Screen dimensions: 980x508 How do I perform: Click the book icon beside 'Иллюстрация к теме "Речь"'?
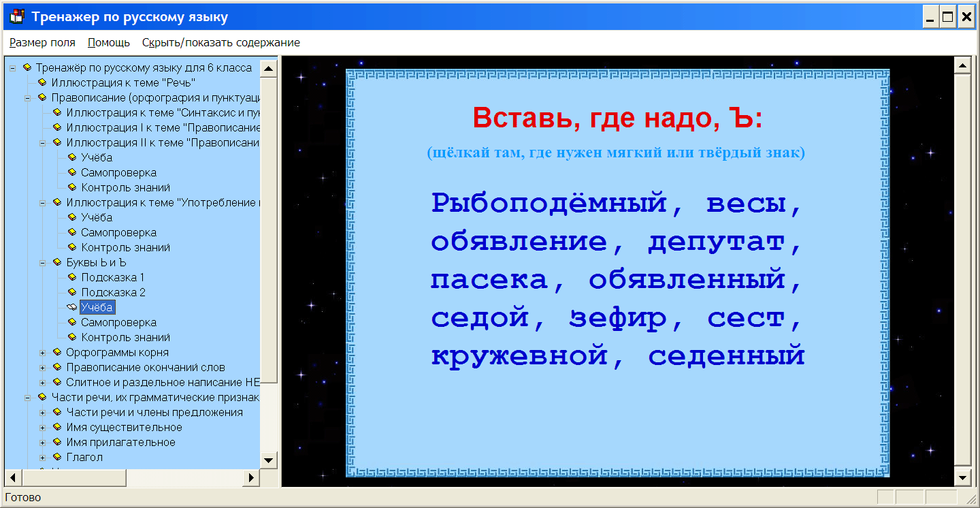pos(42,82)
